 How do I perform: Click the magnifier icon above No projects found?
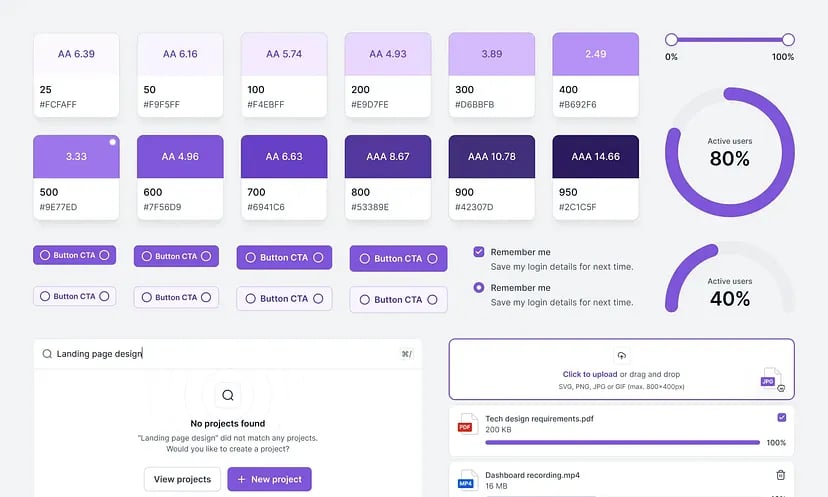tap(228, 395)
